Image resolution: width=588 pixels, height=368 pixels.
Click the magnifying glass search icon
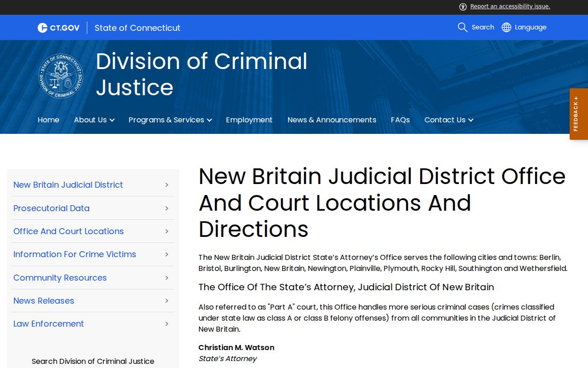pyautogui.click(x=463, y=27)
